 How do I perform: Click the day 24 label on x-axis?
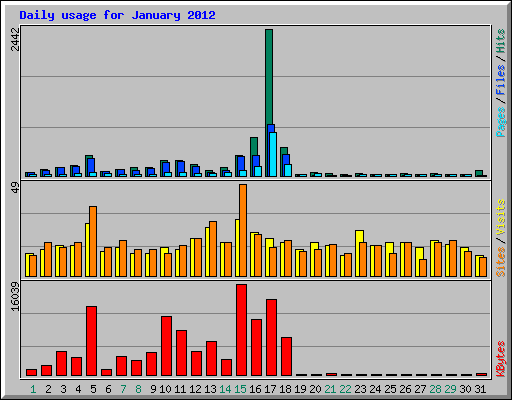[x=375, y=389]
